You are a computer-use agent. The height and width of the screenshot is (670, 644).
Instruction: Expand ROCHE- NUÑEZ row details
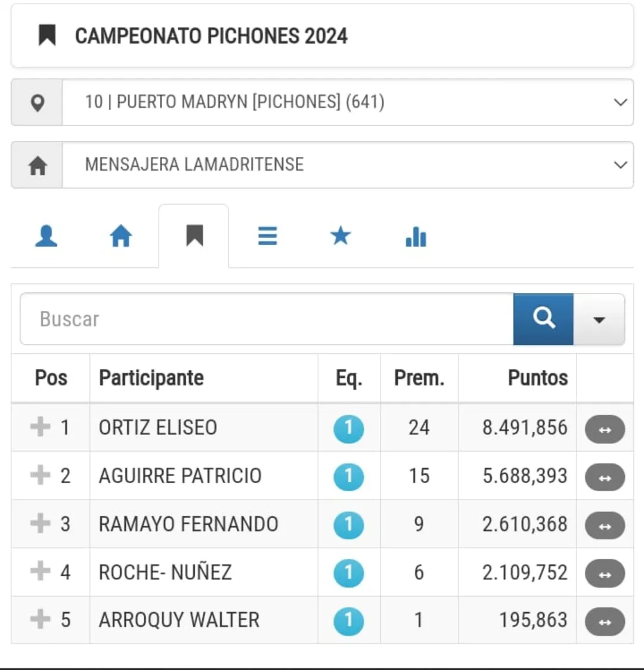41,572
